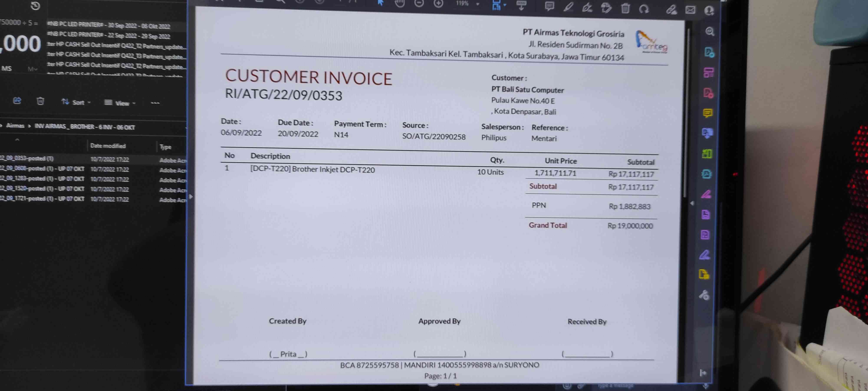Viewport: 868px width, 391px height.
Task: Open the See more ellipsis menu in Explorer
Action: 155,103
